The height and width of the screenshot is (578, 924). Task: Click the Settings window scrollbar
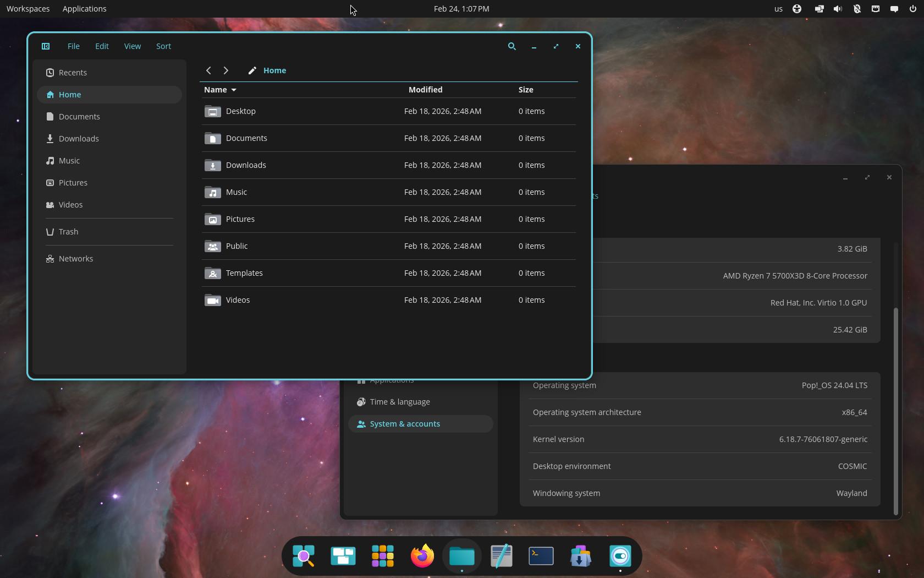click(x=895, y=410)
